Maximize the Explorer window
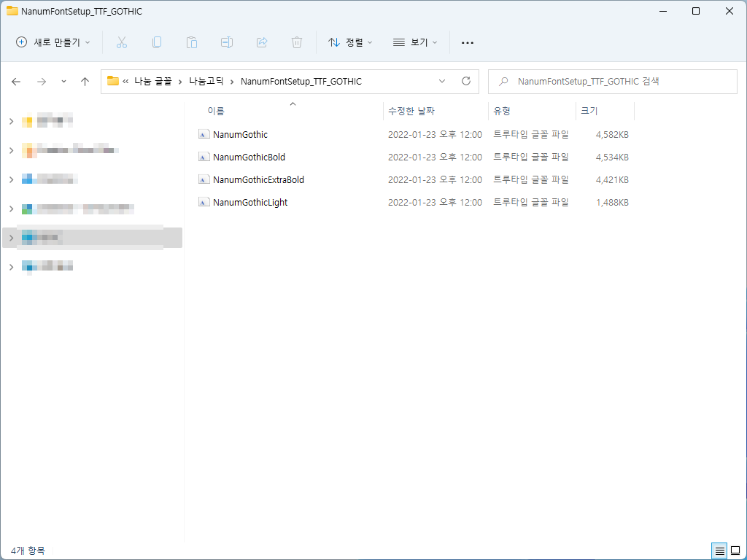This screenshot has width=747, height=560. click(696, 11)
